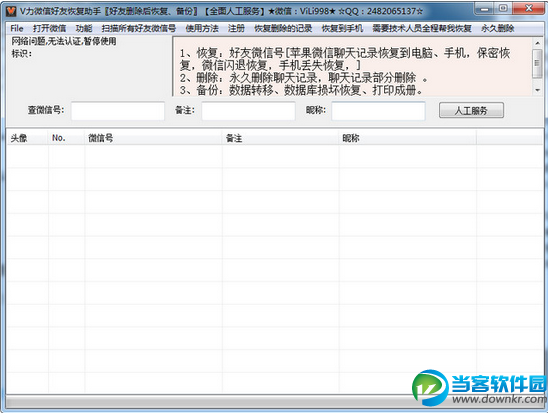Viewport: 548px width, 413px height.
Task: Click the app logo icon in title bar
Action: coord(11,11)
